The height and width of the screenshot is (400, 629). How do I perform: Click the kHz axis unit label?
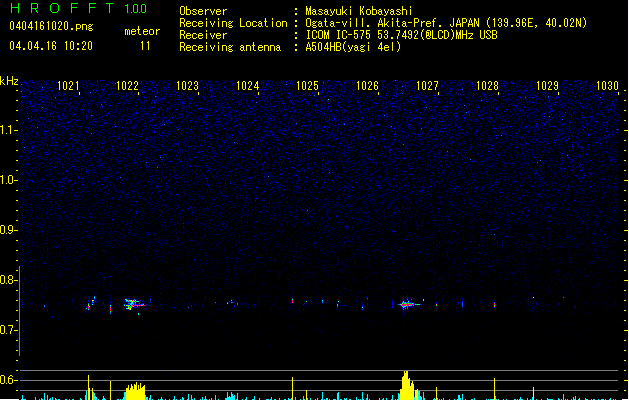9,81
